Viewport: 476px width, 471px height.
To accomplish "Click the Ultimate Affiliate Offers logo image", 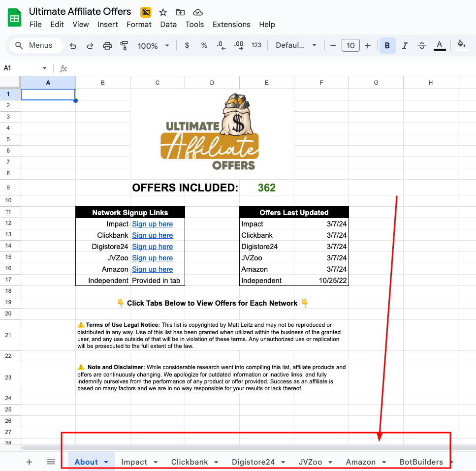I will tap(210, 132).
